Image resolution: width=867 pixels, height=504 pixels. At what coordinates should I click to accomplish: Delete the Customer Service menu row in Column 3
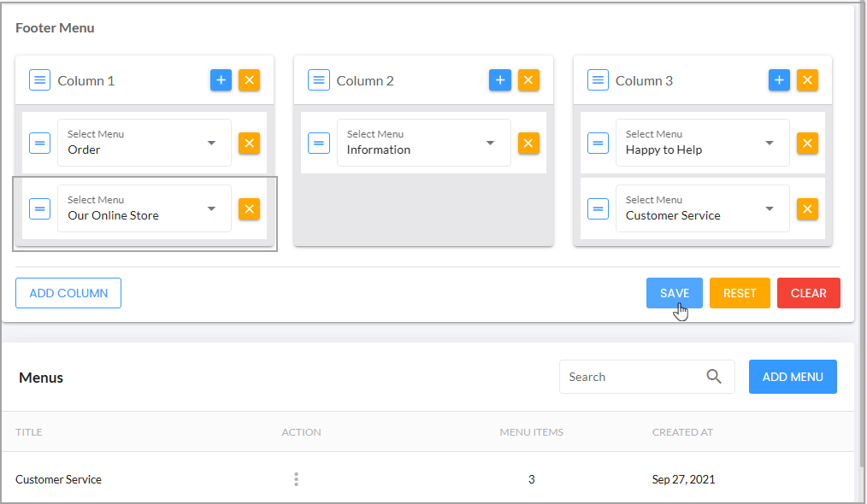point(807,209)
